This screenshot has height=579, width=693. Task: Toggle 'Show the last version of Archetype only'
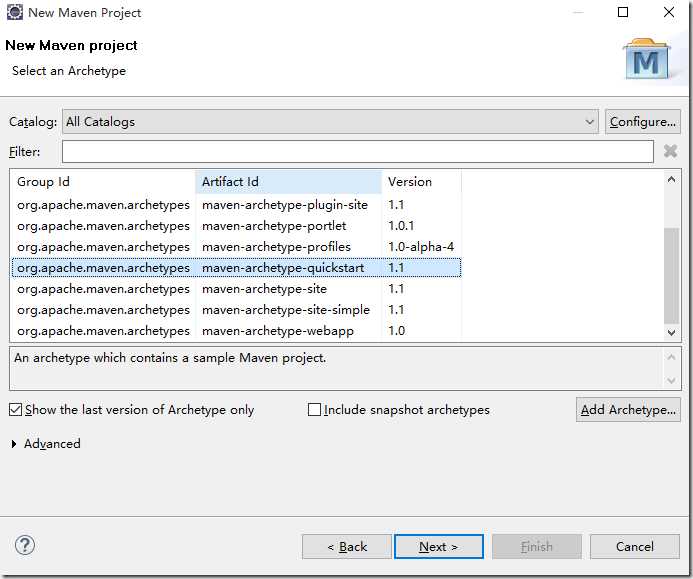pos(15,410)
